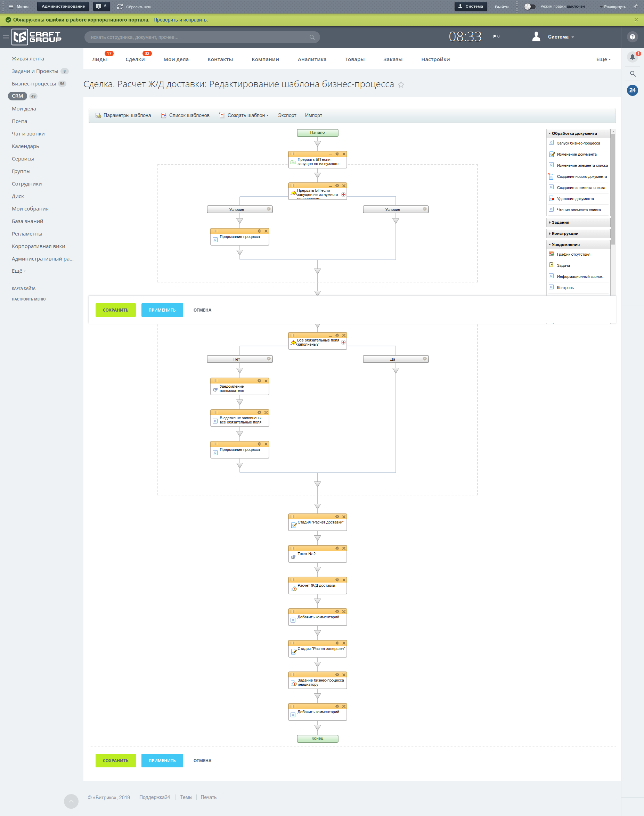Image resolution: width=644 pixels, height=816 pixels.
Task: Expand the 'Конструкции' activity group
Action: (x=564, y=234)
